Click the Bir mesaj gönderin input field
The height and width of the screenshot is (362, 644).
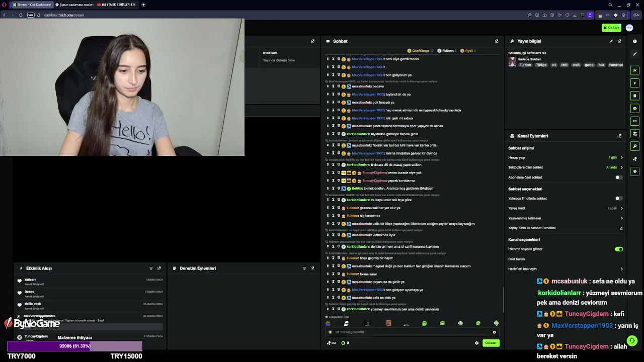pos(412,332)
